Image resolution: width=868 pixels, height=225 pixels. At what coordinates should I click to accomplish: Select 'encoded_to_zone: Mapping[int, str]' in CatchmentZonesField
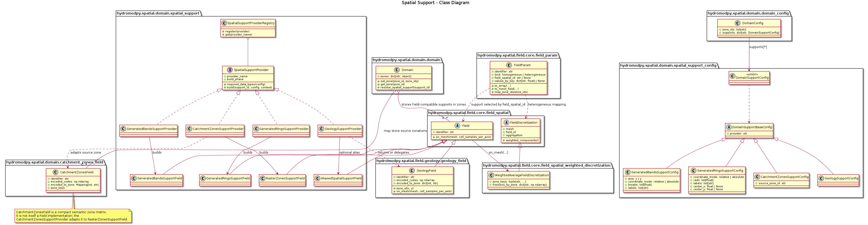74,185
